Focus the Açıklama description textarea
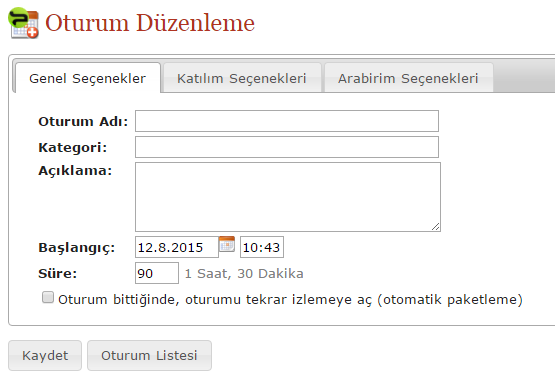Image resolution: width=555 pixels, height=380 pixels. [x=288, y=197]
